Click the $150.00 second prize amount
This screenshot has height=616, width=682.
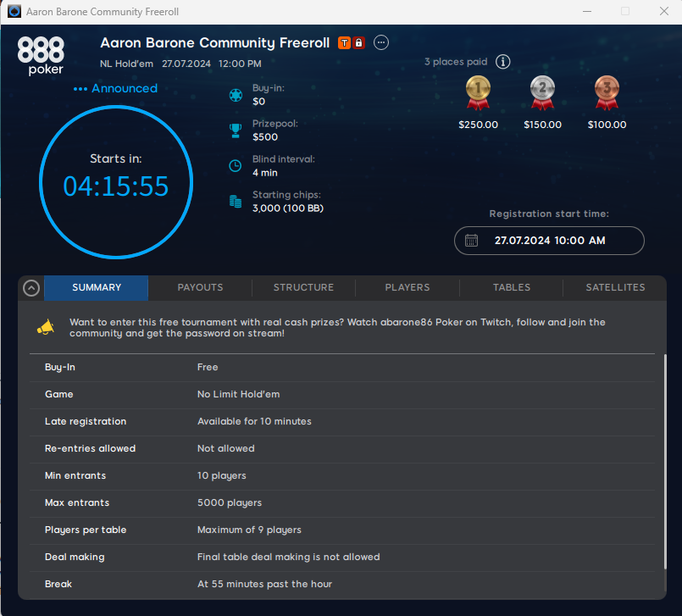coord(542,125)
